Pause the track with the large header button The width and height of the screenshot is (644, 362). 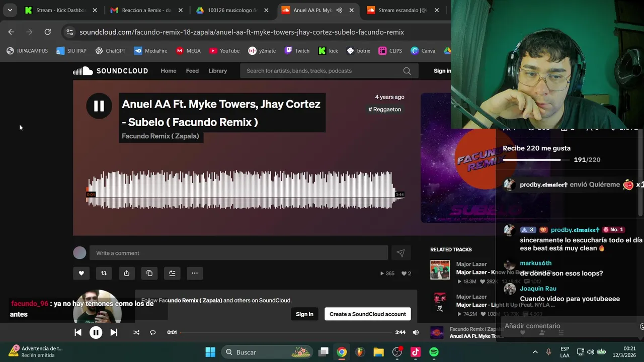[99, 106]
